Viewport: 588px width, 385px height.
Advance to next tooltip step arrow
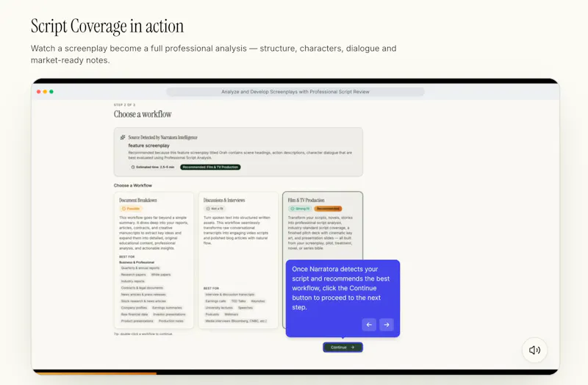tap(387, 325)
